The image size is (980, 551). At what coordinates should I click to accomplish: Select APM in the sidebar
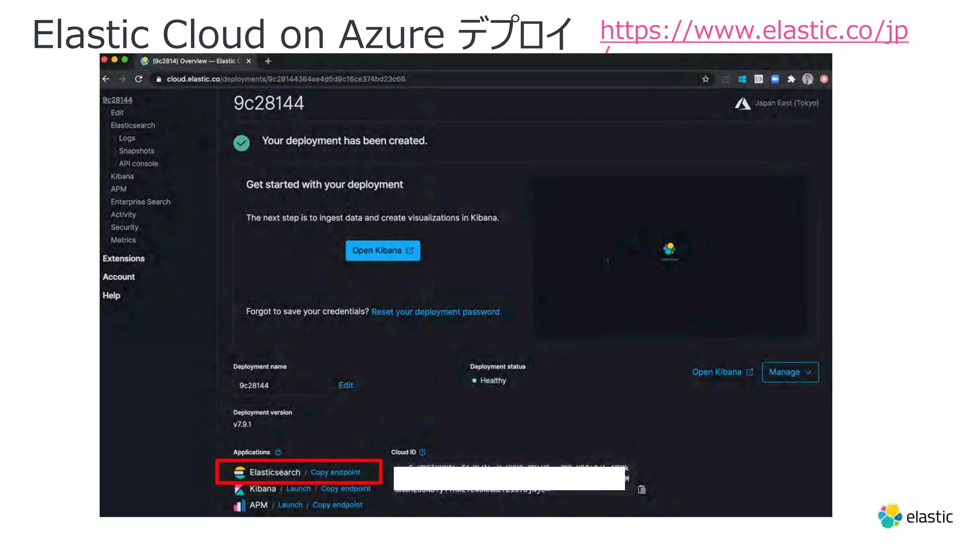point(119,189)
